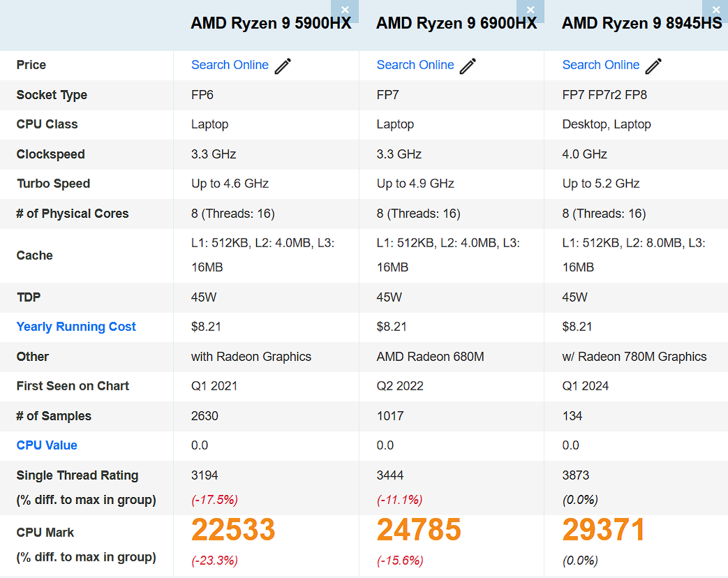The width and height of the screenshot is (728, 578).
Task: Open Search Online link for Ryzen 9 6900HX
Action: tap(415, 65)
